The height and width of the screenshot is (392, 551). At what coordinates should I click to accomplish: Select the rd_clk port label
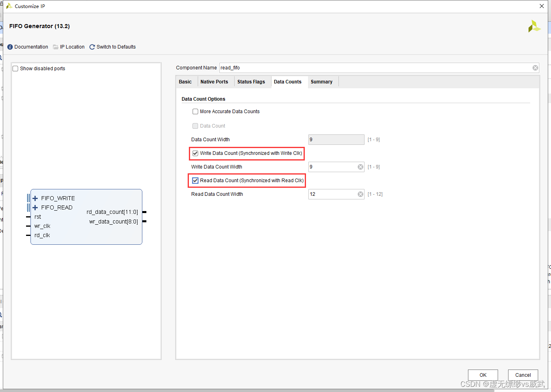pyautogui.click(x=42, y=236)
